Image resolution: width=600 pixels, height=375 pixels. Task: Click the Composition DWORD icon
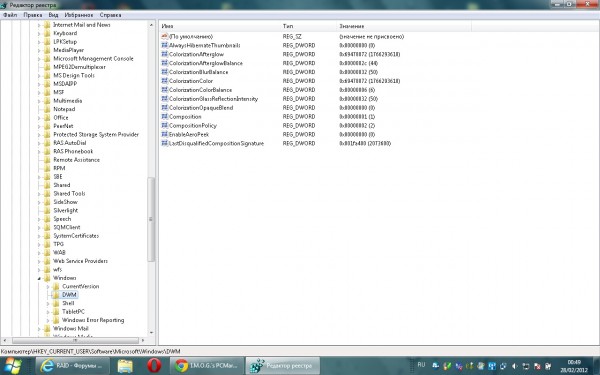(165, 116)
